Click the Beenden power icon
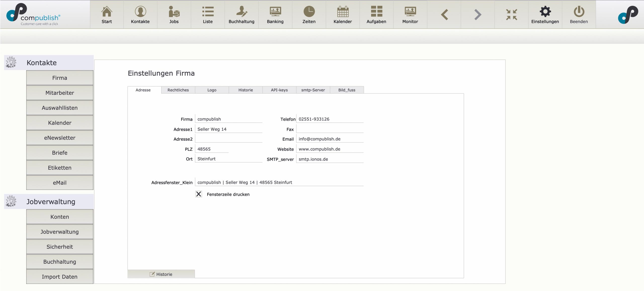This screenshot has width=644, height=291. [x=579, y=15]
